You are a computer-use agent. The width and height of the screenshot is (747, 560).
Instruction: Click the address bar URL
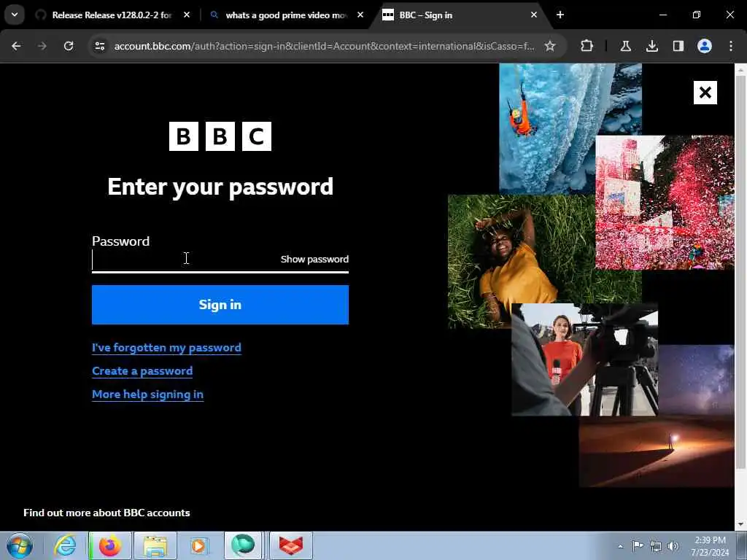[x=324, y=46]
